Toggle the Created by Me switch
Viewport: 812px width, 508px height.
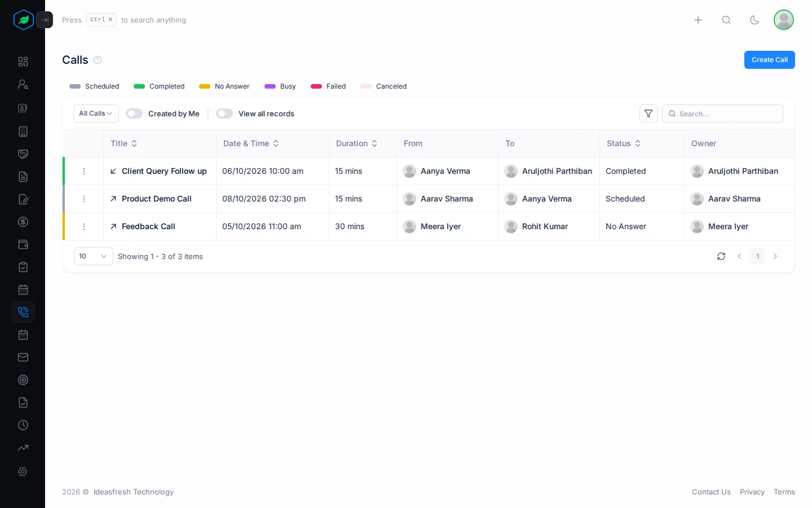134,113
